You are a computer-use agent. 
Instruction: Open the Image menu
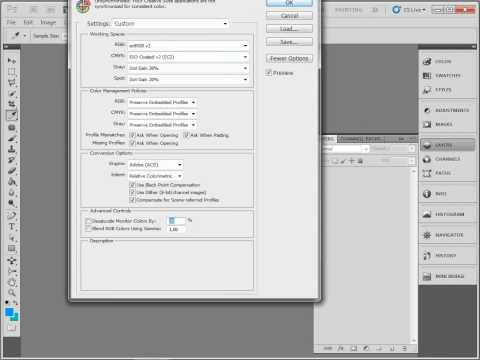48,22
